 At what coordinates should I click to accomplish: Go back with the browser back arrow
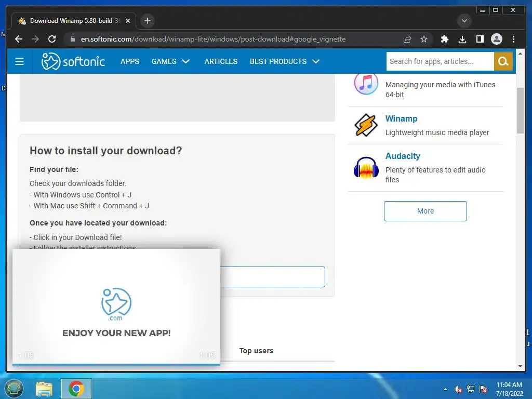19,39
